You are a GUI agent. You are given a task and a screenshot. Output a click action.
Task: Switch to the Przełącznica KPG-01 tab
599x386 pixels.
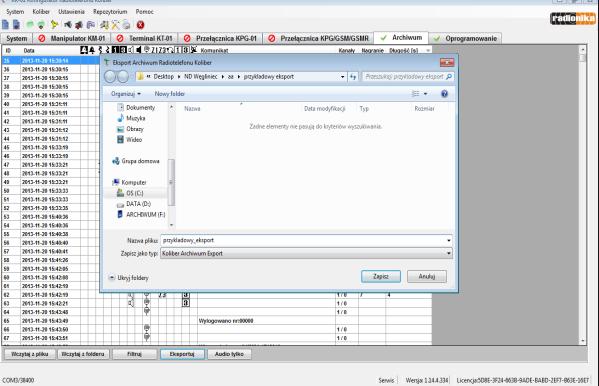tap(220, 39)
